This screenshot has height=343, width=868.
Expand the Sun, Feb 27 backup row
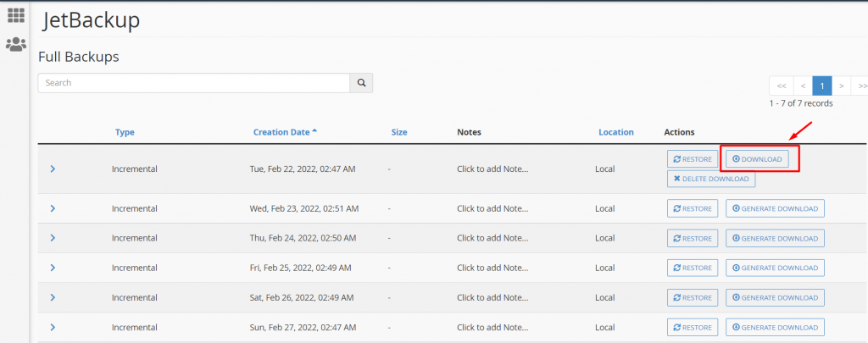point(53,328)
